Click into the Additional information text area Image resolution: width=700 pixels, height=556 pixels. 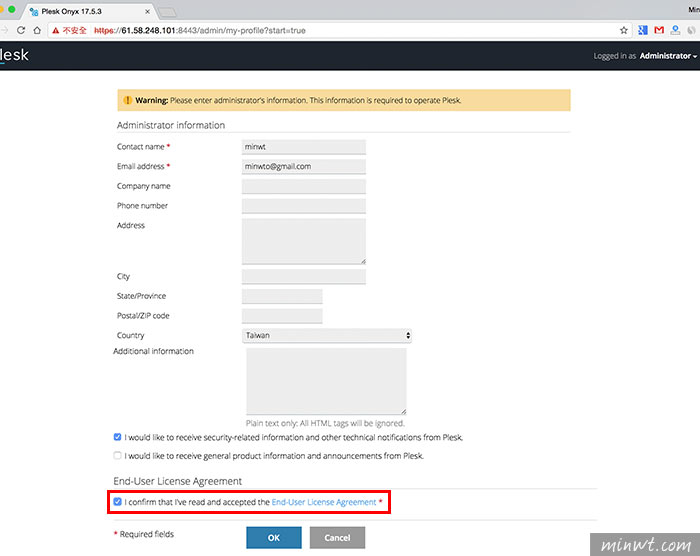tap(326, 381)
